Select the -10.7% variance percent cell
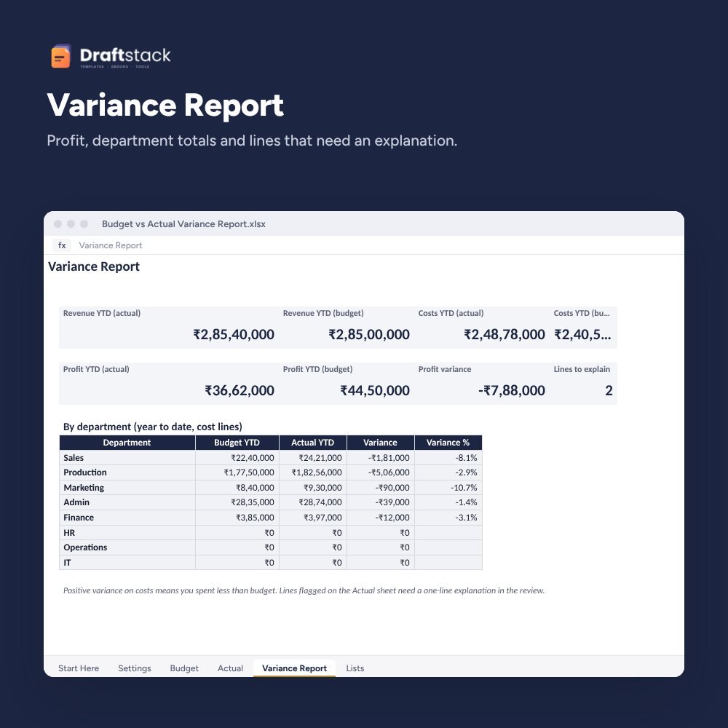Screen dimensions: 728x728 448,488
